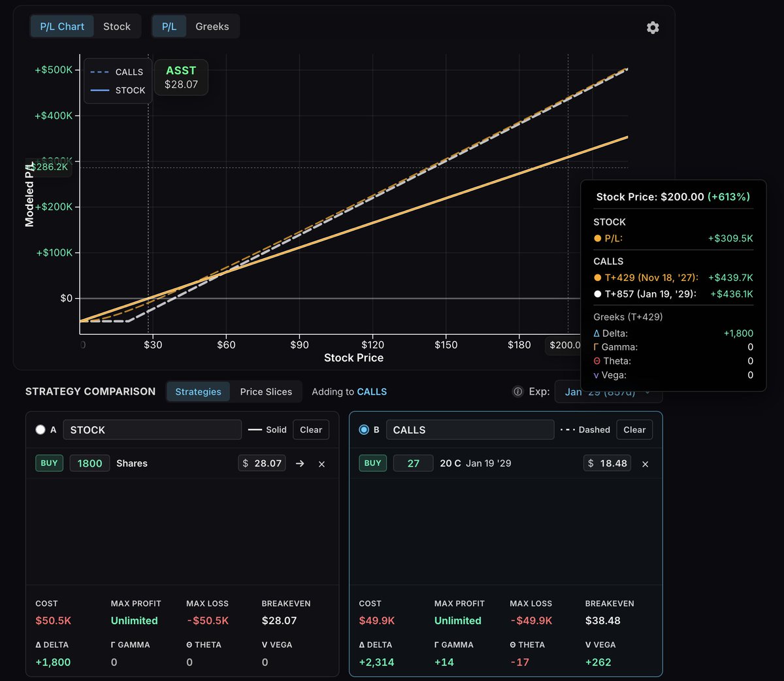Click tooltip Stock P/L value +$309.5K

click(730, 238)
